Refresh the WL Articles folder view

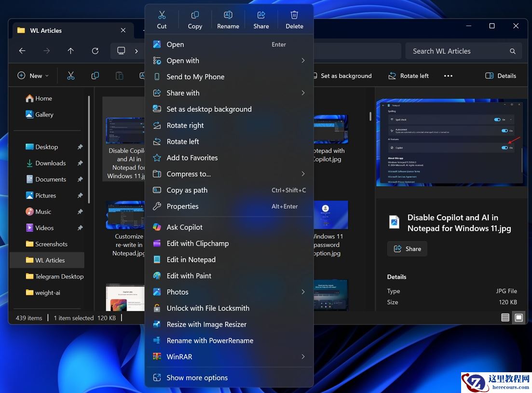click(x=95, y=51)
